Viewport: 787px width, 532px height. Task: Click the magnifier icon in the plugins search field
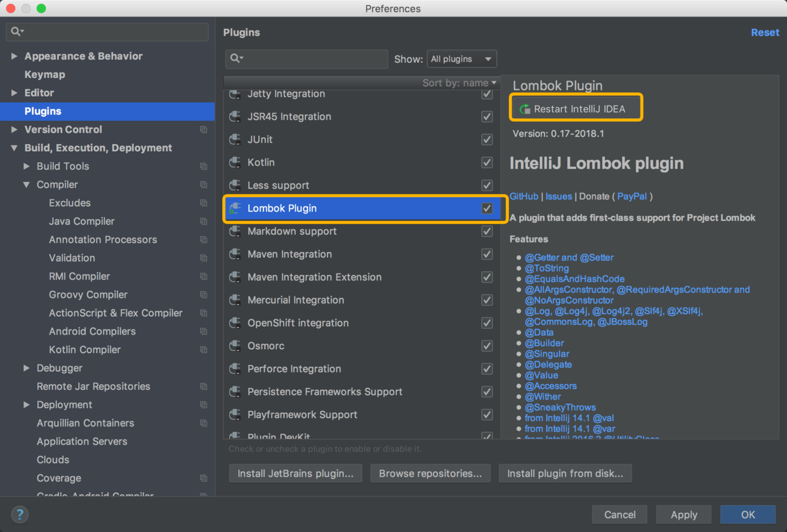coord(235,58)
